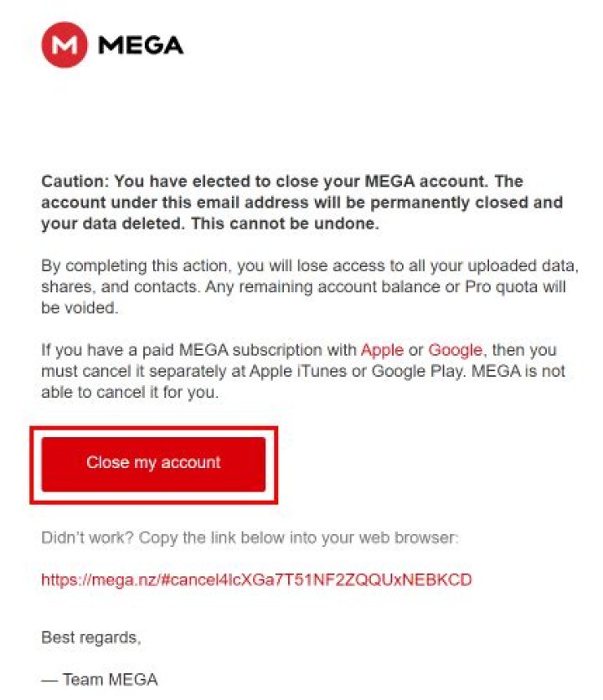Image resolution: width=603 pixels, height=700 pixels.
Task: Click the bold Caution warning paragraph
Action: coord(302,203)
